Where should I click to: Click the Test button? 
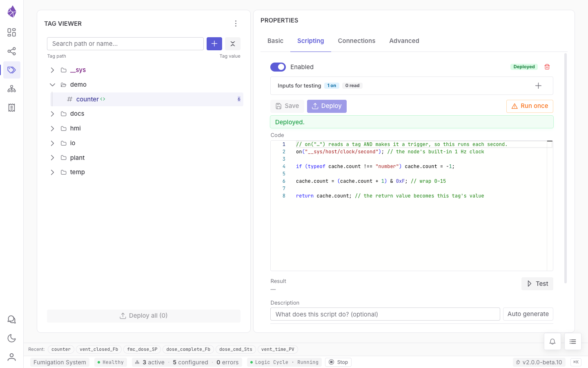(537, 284)
